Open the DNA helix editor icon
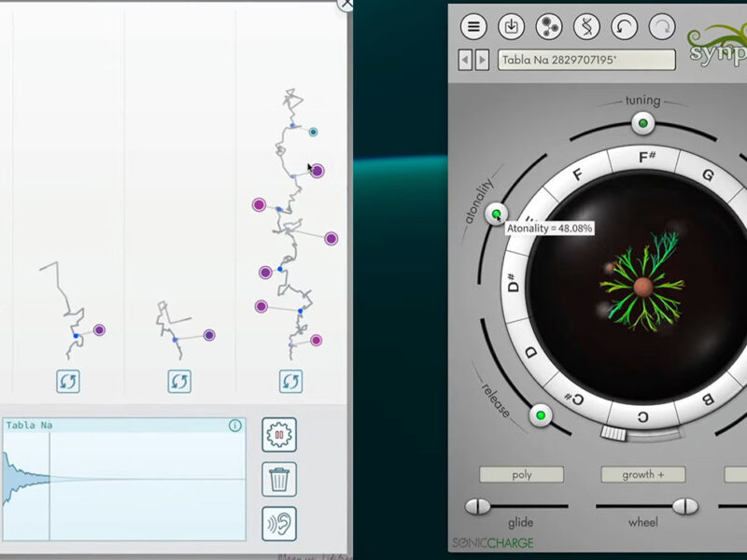This screenshot has height=560, width=747. tap(588, 26)
